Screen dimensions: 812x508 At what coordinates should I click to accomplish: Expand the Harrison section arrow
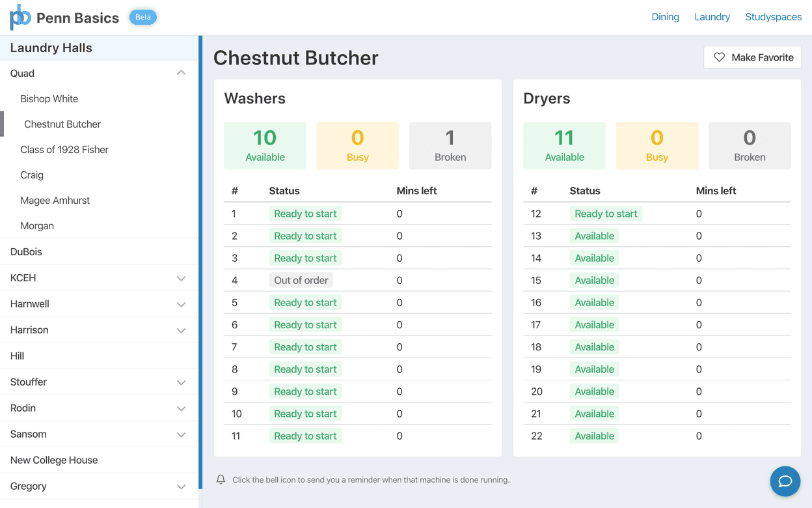click(181, 330)
